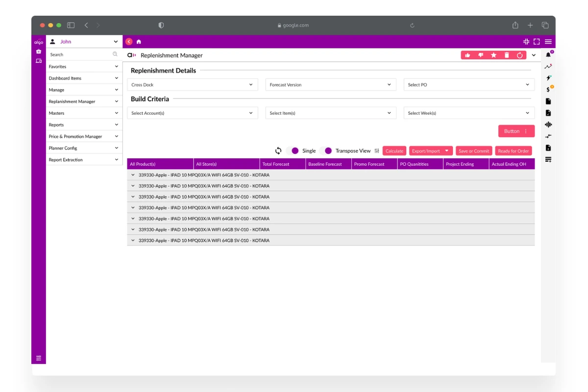Click the search magnifier icon in sidebar
Screen dimensions: 588x392
[115, 54]
